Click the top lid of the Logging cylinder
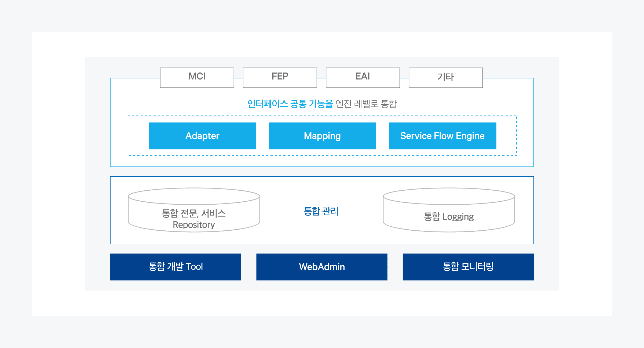644x348 pixels. coord(449,196)
